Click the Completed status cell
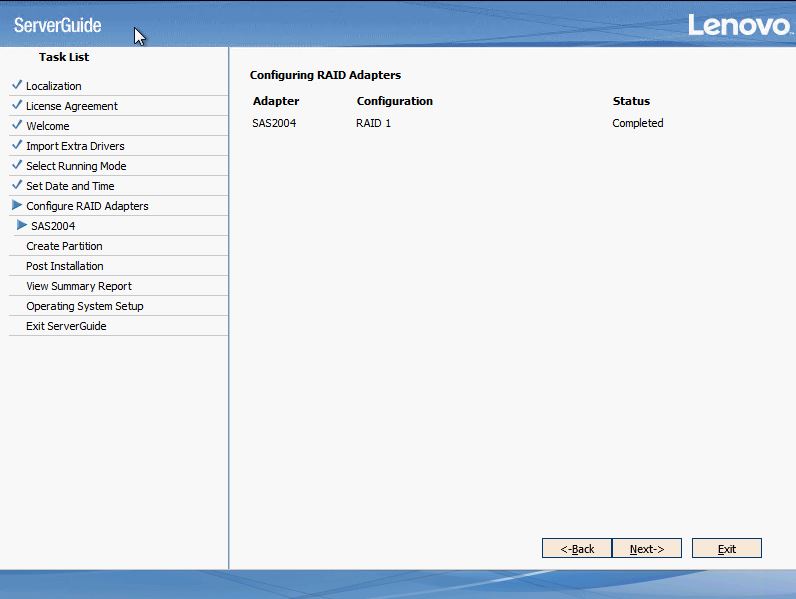 click(638, 123)
